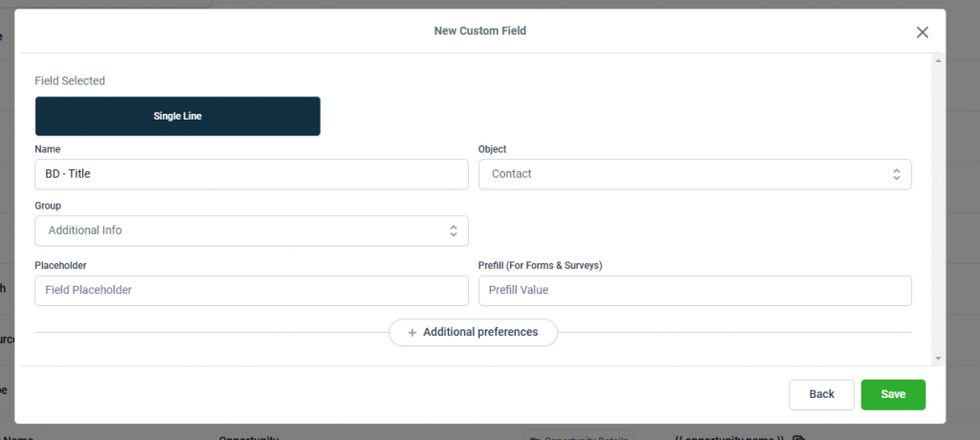The image size is (980, 440).
Task: Expand the Additional preferences section
Action: 473,333
